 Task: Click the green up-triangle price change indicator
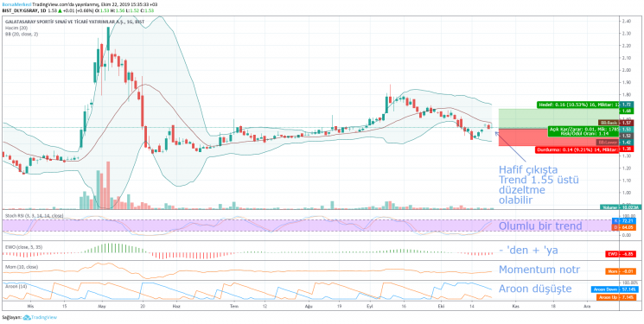pyautogui.click(x=61, y=10)
